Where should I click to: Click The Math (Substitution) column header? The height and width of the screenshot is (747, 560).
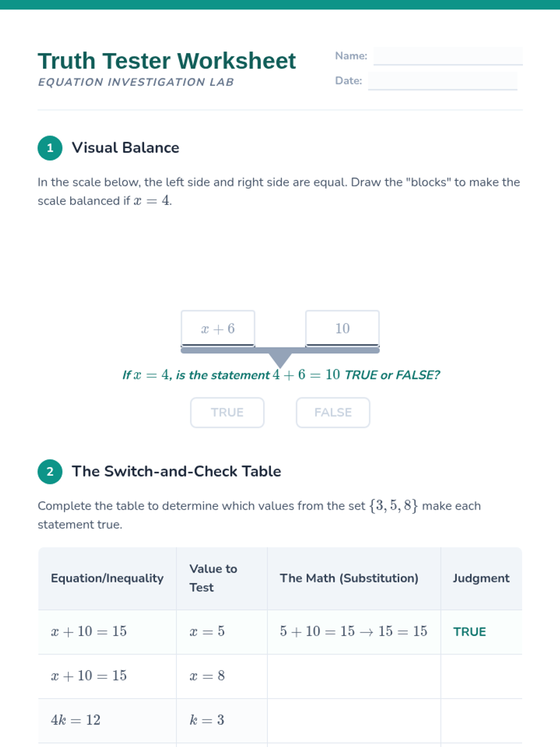349,578
